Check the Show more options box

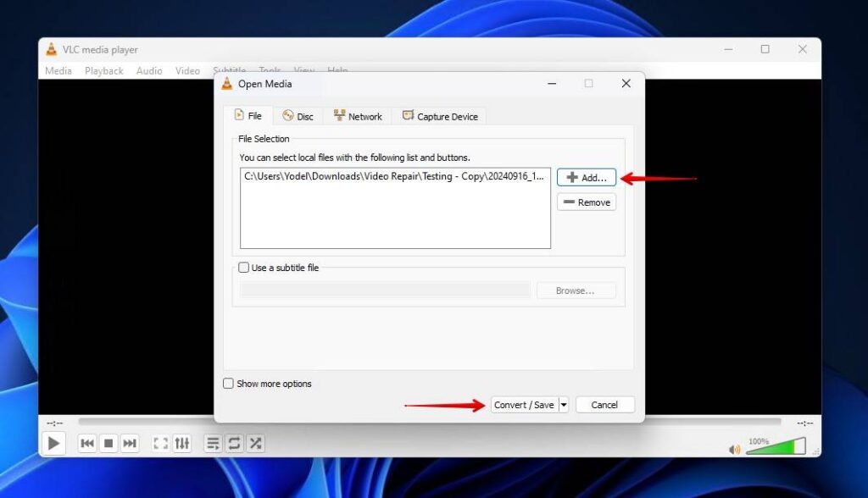(x=228, y=384)
